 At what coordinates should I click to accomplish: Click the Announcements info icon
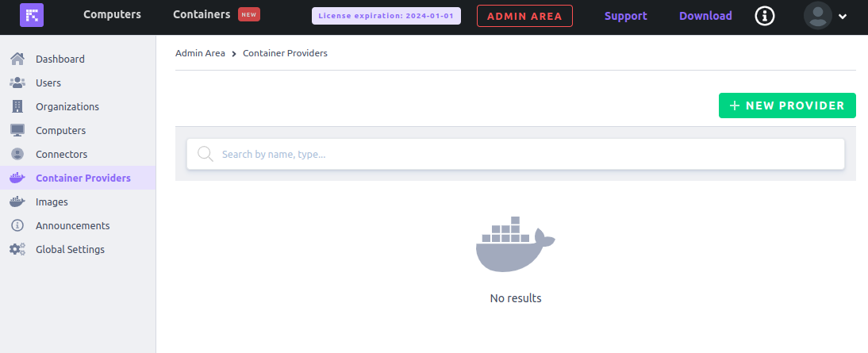click(17, 225)
